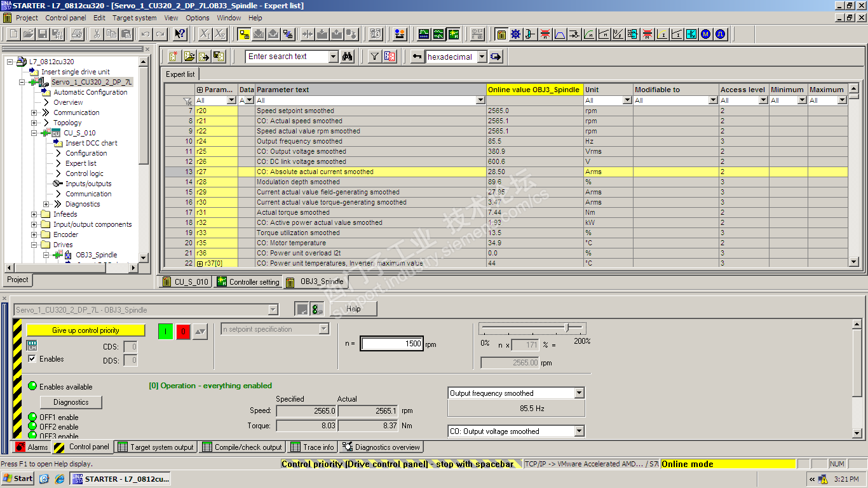Click the green drive-on (I) button

(165, 331)
